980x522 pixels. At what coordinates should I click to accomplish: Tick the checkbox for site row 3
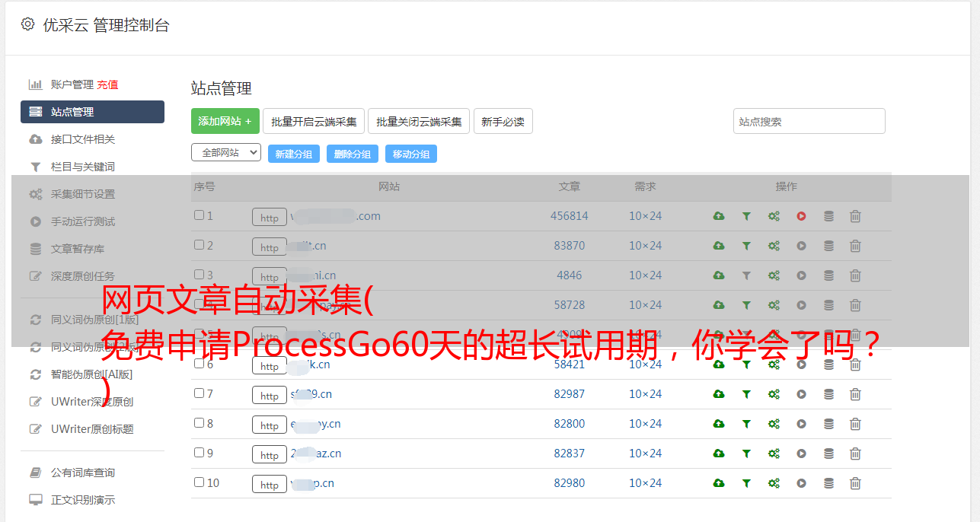point(199,275)
